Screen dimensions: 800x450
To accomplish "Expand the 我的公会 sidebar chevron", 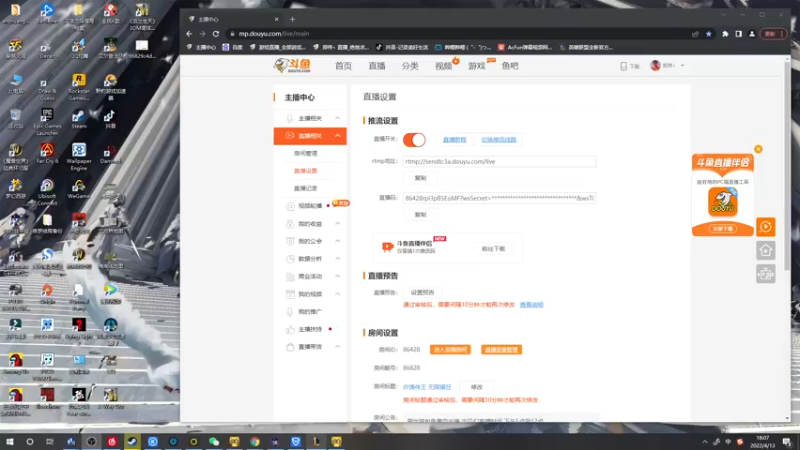I will [337, 241].
